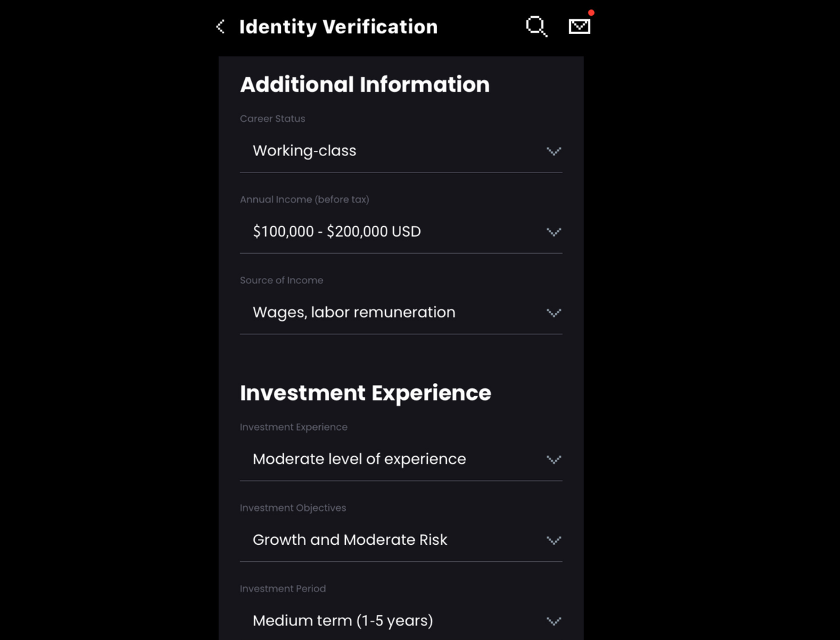This screenshot has height=640, width=840.
Task: Open search with the magnifier icon
Action: click(536, 26)
